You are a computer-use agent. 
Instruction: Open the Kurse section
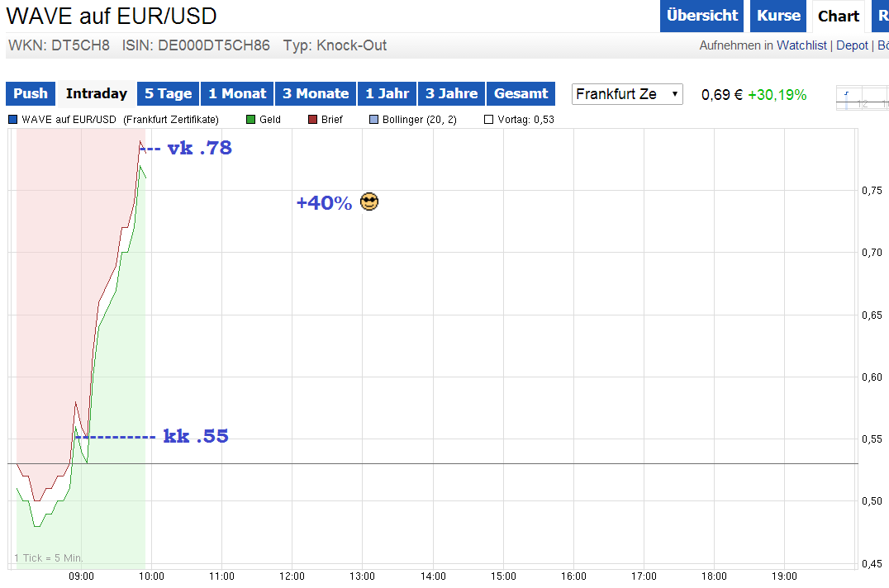[x=777, y=16]
